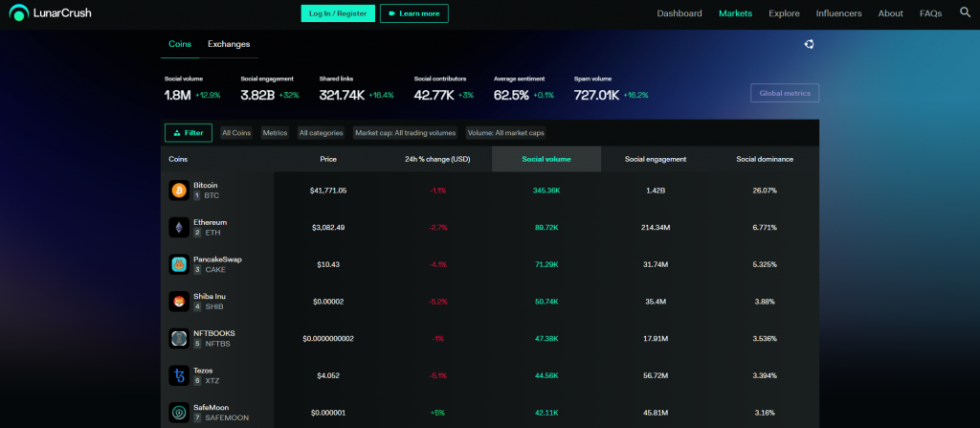
Task: Click the settings icon beside Exchanges tab row
Action: (x=809, y=44)
